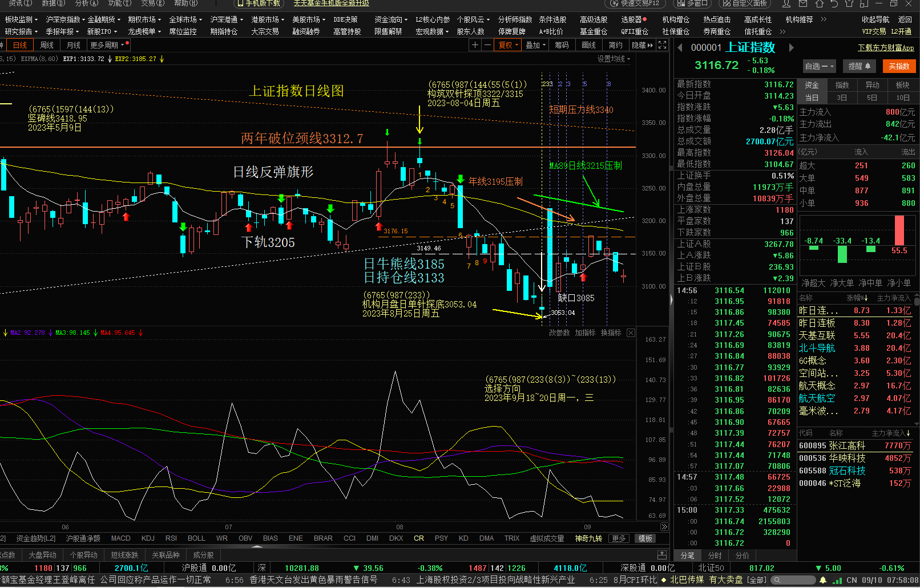Open 下载东方财富App link
Screen dimensions: 920x588
(886, 48)
